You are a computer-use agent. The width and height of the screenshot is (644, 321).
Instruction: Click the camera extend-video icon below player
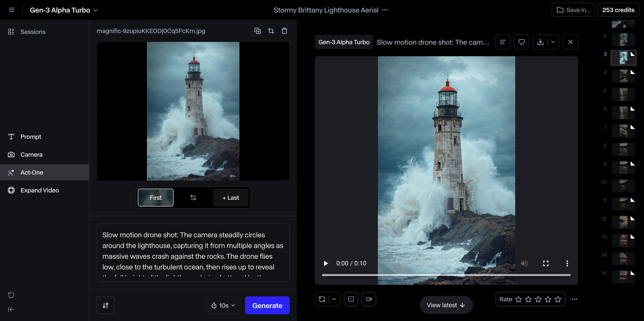(x=369, y=299)
